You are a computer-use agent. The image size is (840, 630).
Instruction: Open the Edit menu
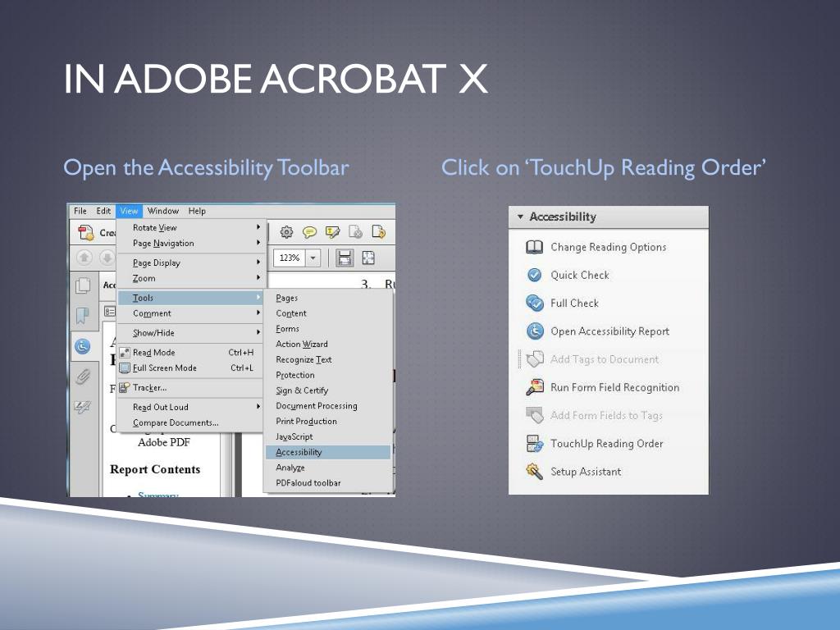click(x=103, y=211)
